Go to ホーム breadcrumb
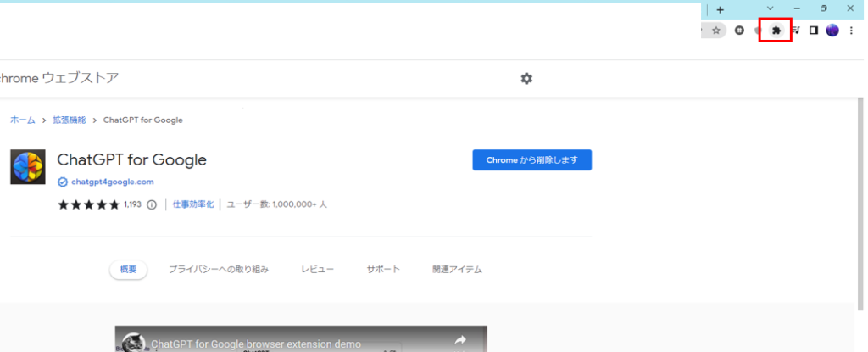This screenshot has height=352, width=868. [x=23, y=120]
